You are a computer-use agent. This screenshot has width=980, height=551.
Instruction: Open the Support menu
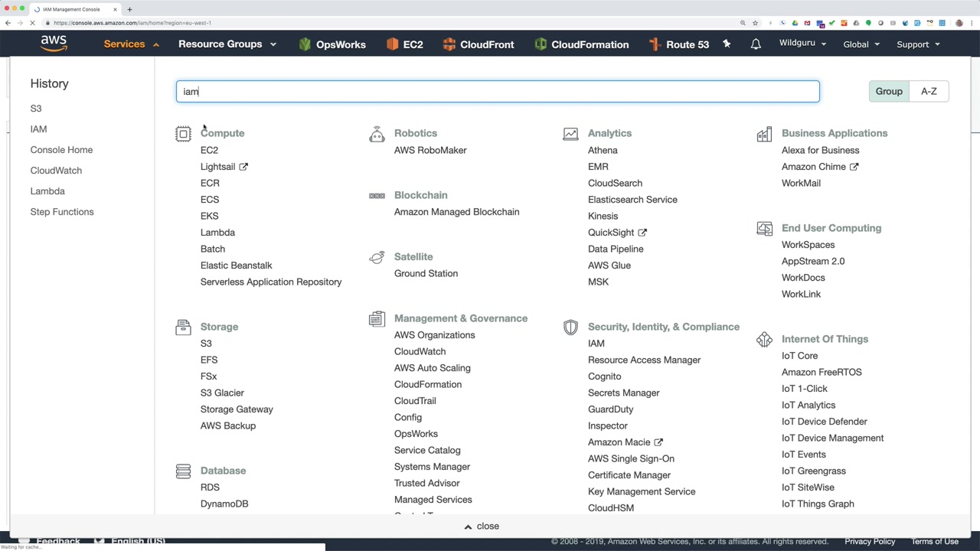917,44
